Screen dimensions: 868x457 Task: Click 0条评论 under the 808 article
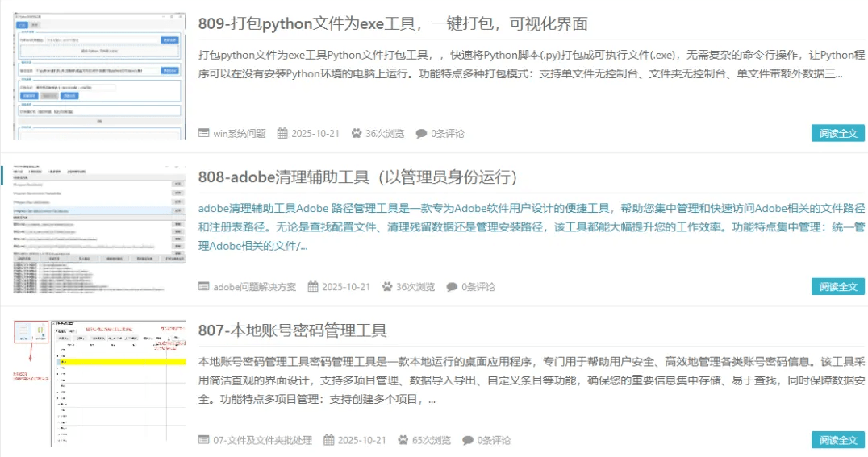[478, 287]
